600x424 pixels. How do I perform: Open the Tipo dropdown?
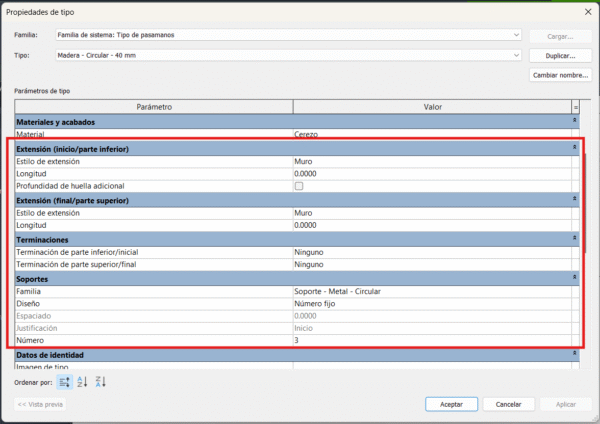(516, 55)
